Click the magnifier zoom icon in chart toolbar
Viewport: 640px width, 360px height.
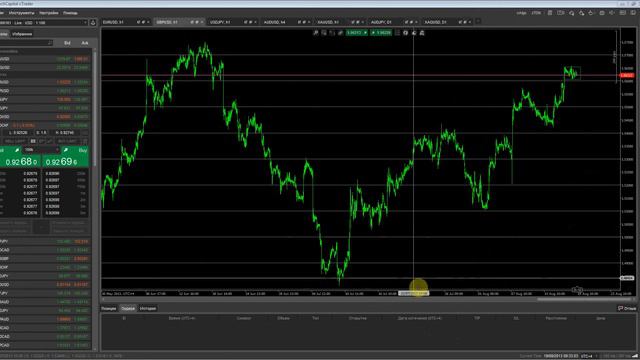pos(316,33)
